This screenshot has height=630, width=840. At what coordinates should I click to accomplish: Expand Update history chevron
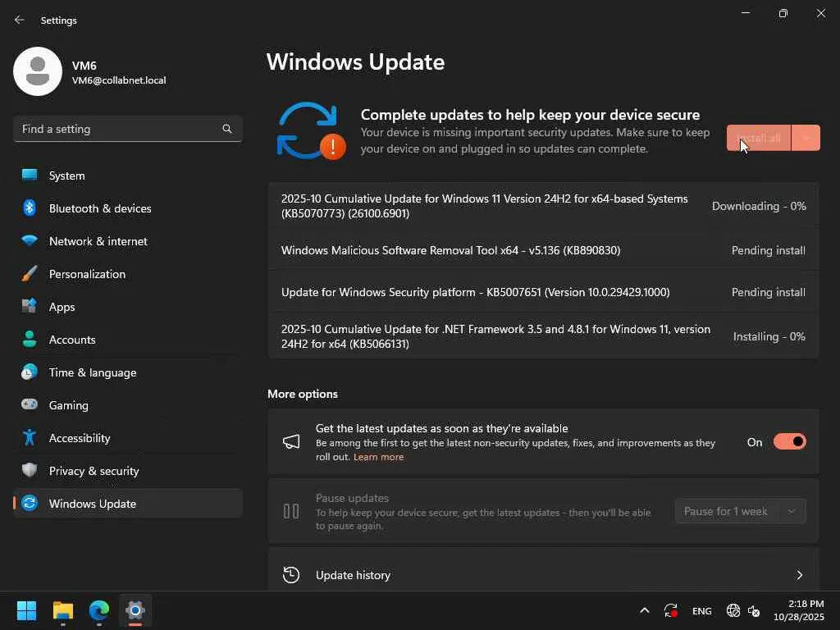point(799,575)
